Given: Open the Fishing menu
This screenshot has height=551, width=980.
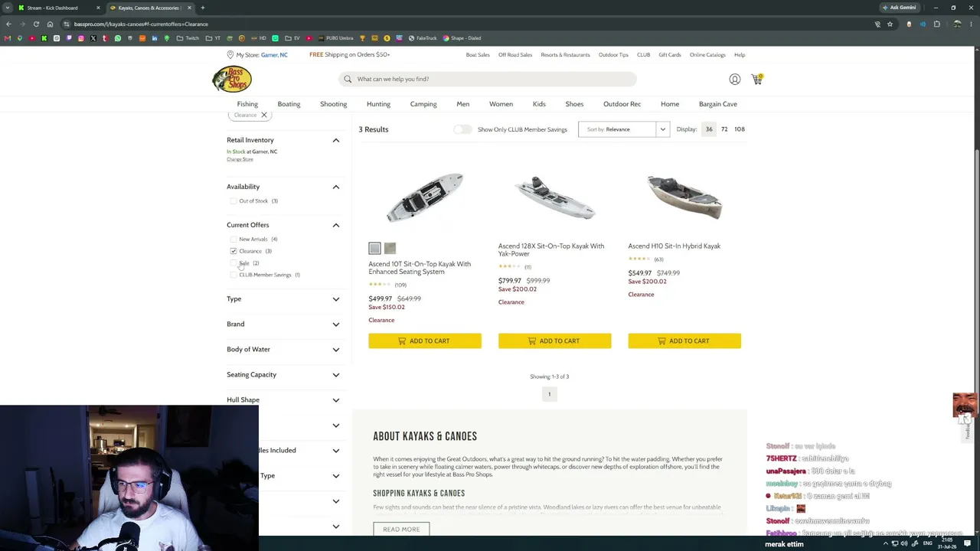Looking at the screenshot, I should coord(247,104).
